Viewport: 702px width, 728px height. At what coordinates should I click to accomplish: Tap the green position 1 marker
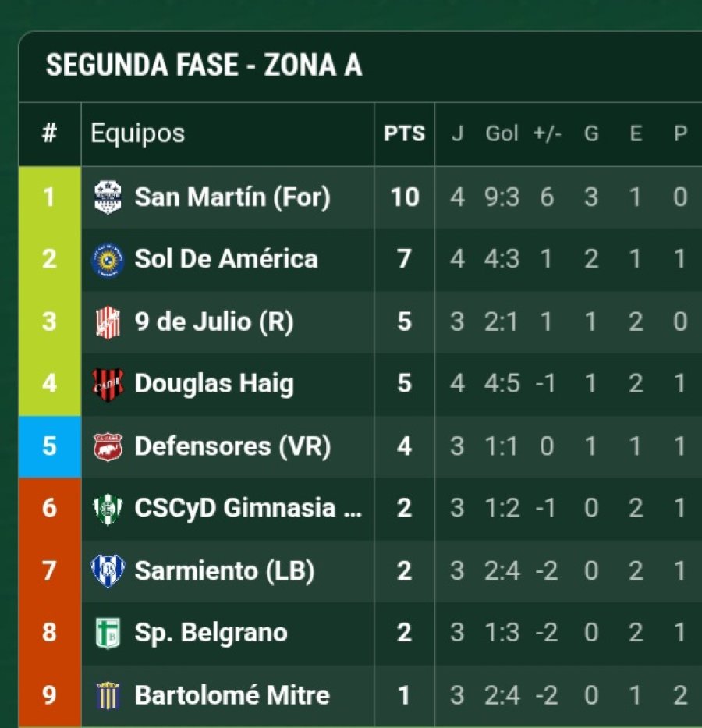pos(50,197)
